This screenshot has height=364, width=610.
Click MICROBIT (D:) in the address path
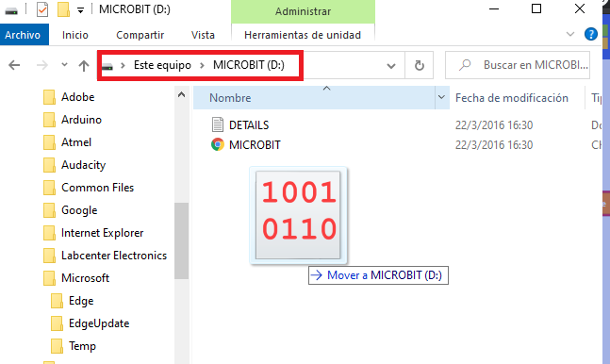249,65
